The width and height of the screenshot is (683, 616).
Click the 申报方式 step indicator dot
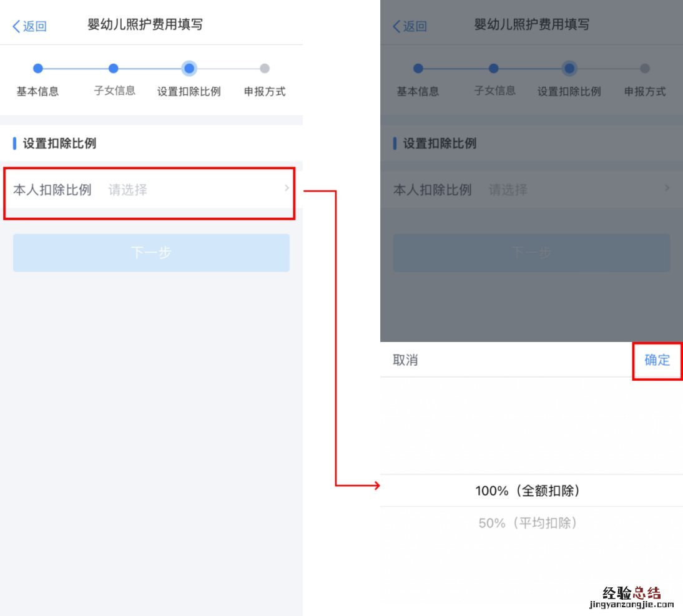point(264,69)
